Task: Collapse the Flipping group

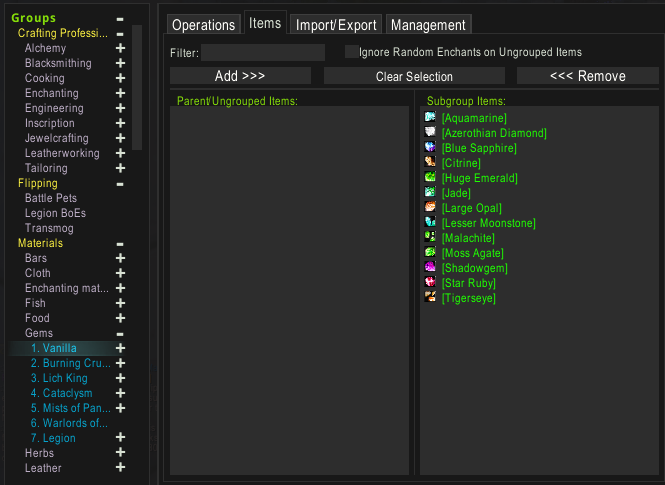Action: tap(120, 183)
